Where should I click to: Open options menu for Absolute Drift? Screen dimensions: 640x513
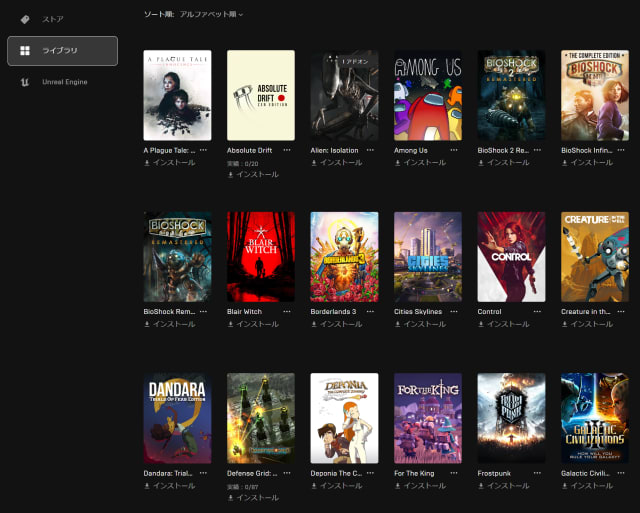(x=287, y=150)
